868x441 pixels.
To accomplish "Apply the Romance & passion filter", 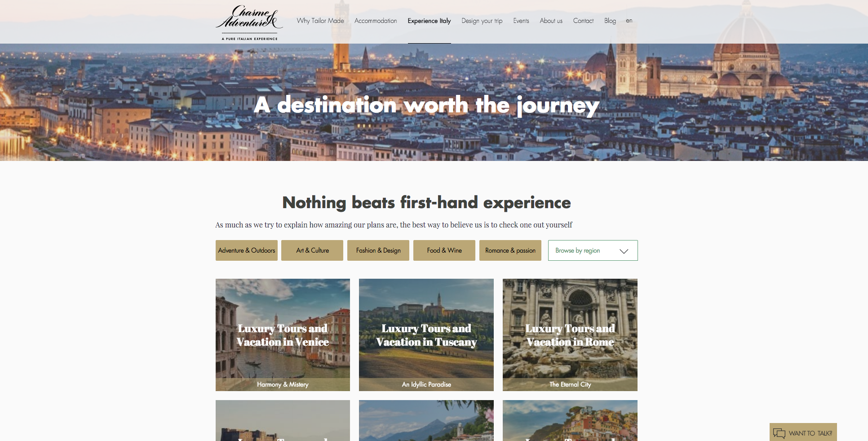I will tap(510, 250).
